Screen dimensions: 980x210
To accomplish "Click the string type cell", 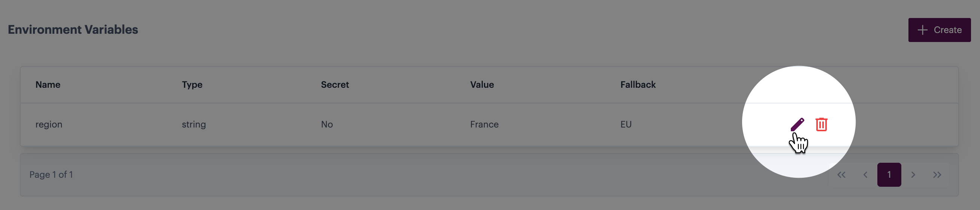I will point(194,124).
